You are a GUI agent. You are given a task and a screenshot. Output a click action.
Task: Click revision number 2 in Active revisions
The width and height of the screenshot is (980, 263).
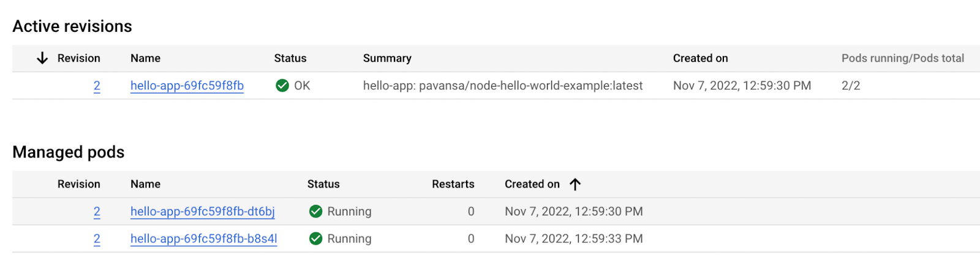pos(97,86)
